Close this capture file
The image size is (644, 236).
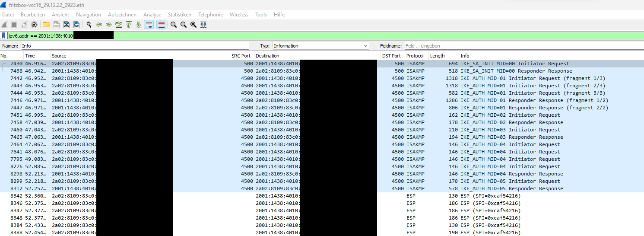coord(67,25)
